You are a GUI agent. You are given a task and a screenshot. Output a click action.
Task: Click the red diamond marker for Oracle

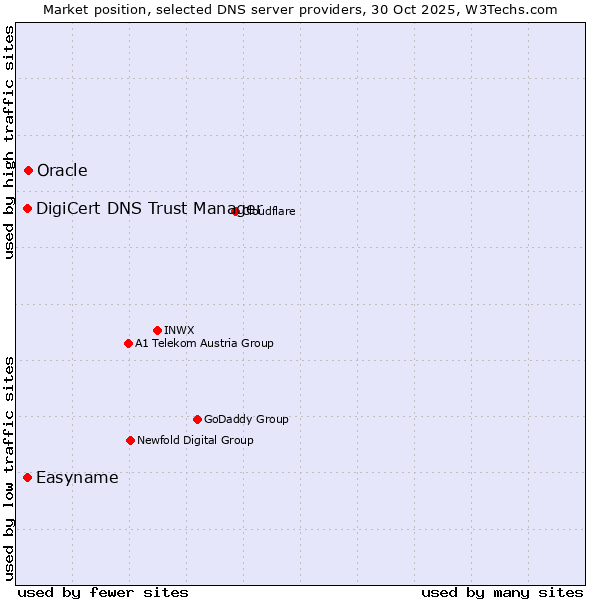tap(28, 171)
